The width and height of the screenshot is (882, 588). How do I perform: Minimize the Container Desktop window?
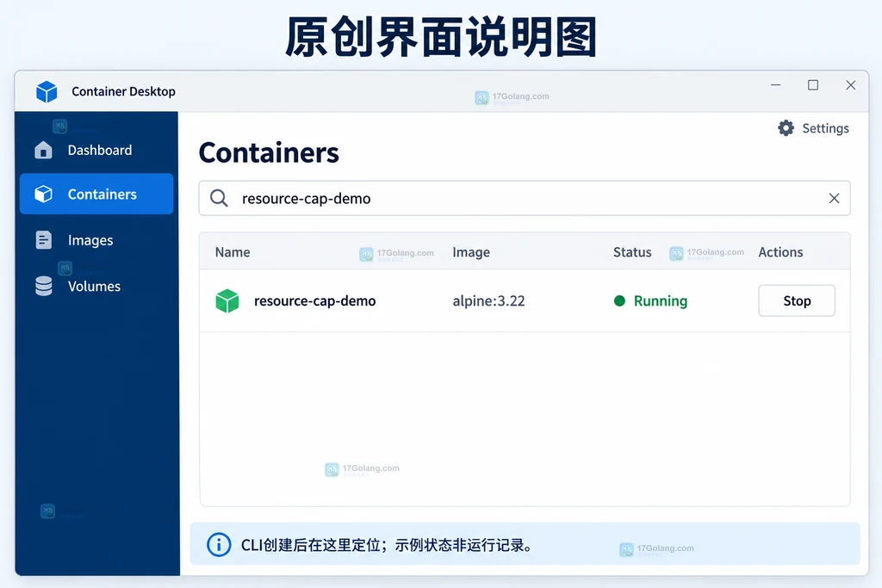[x=776, y=85]
